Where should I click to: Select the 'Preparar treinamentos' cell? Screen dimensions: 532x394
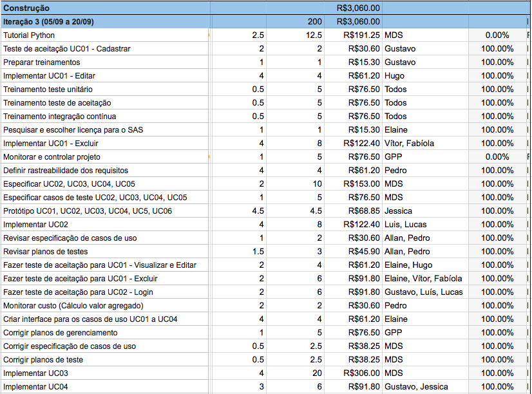(x=104, y=62)
